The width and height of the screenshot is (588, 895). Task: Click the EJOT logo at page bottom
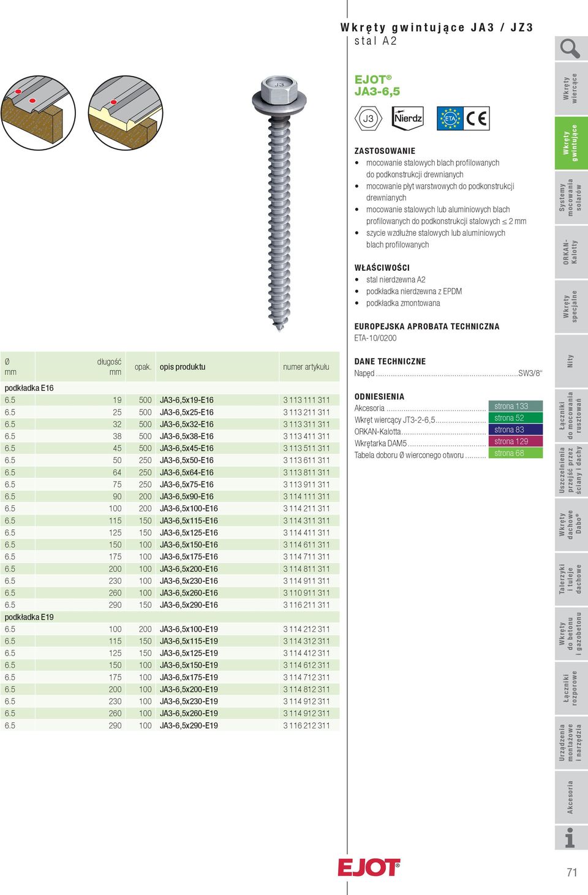[369, 867]
